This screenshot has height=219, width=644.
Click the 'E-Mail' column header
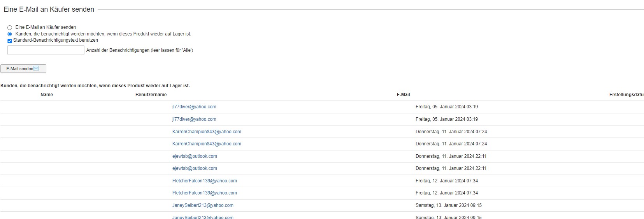[x=403, y=95]
